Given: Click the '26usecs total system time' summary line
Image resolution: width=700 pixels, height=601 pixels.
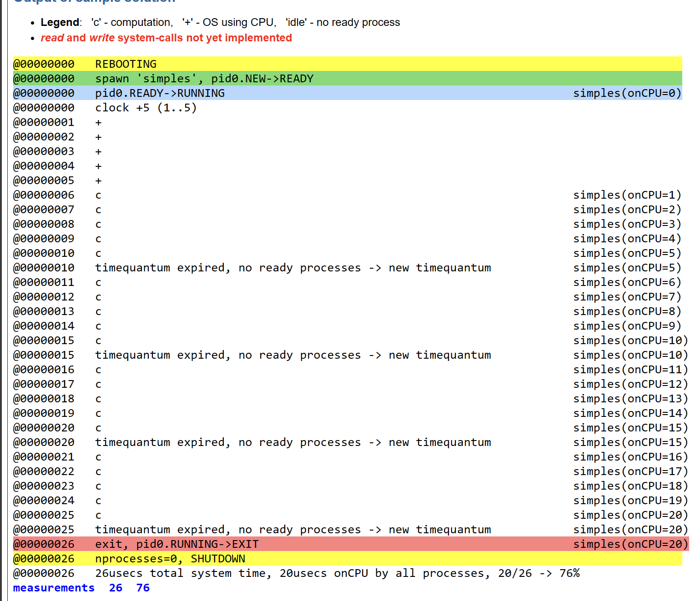Looking at the screenshot, I should pyautogui.click(x=337, y=573).
